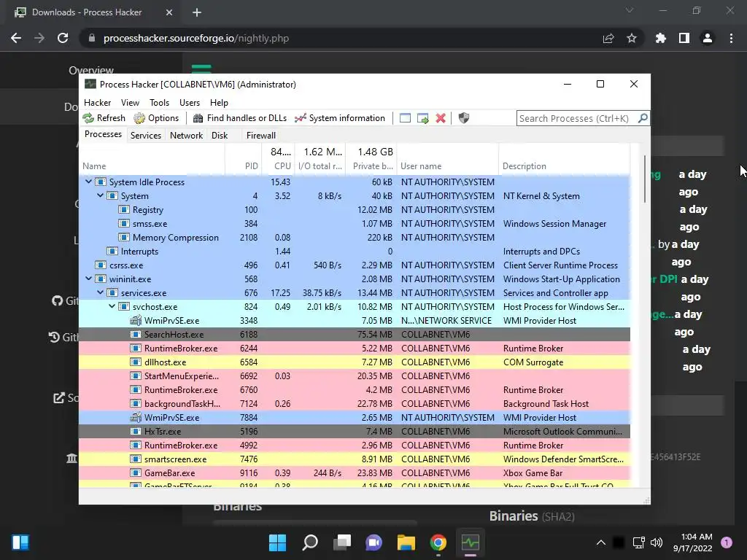The width and height of the screenshot is (747, 560).
Task: Click find window and thread icon
Action: click(x=422, y=118)
